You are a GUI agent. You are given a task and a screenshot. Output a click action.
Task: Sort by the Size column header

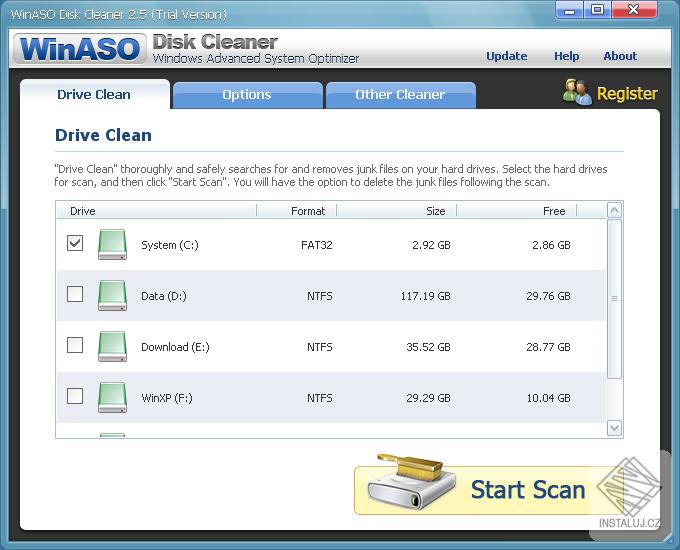click(396, 211)
